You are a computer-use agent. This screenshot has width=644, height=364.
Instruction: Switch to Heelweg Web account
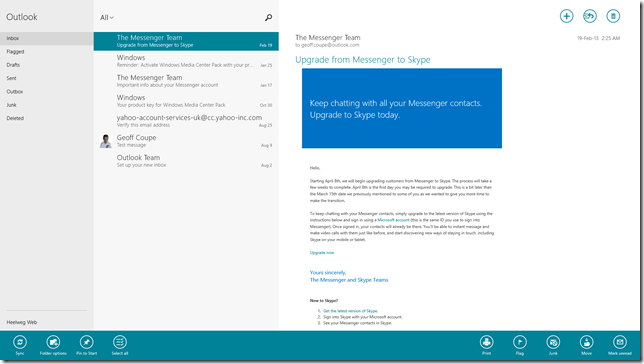[x=22, y=323]
